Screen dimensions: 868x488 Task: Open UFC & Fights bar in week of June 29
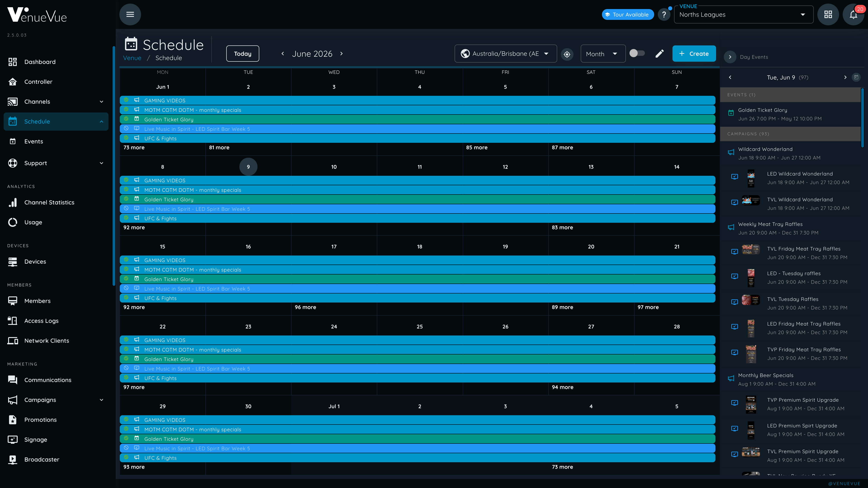417,458
